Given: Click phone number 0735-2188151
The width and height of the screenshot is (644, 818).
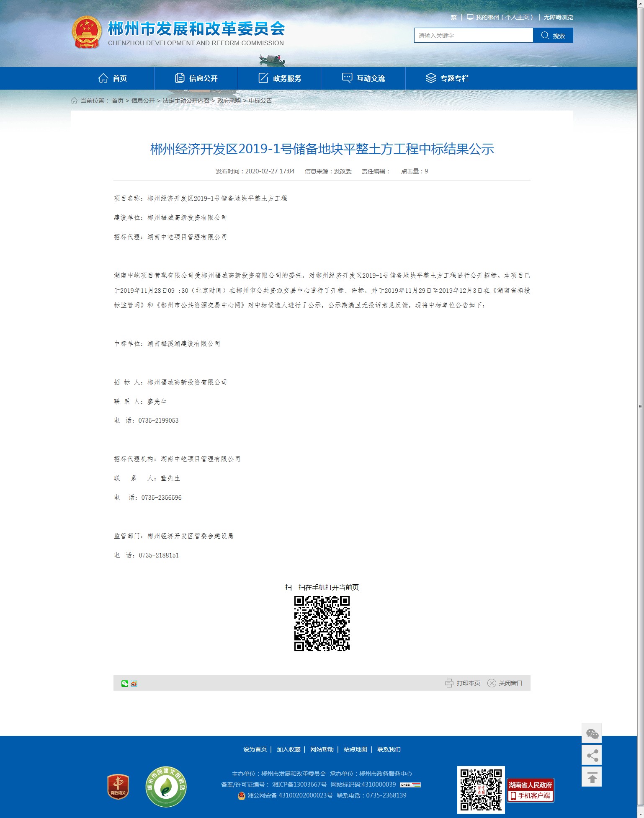Looking at the screenshot, I should [x=159, y=555].
